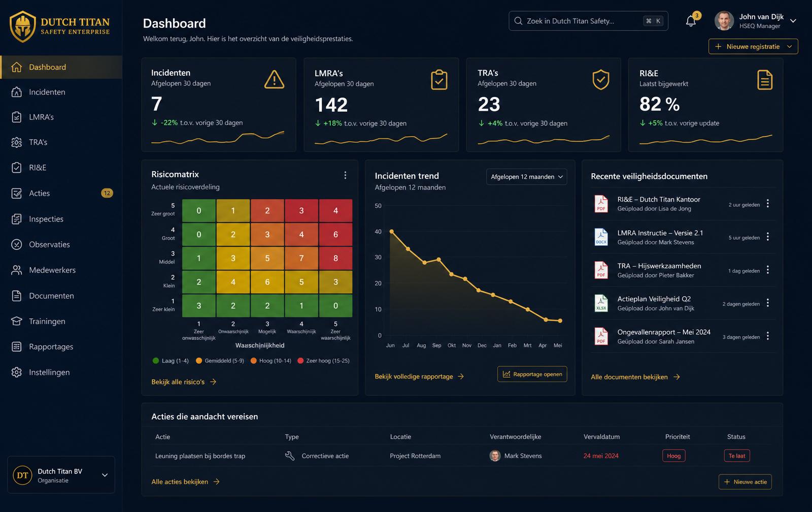Go to Dashboard in the sidebar
The image size is (812, 512).
61,67
